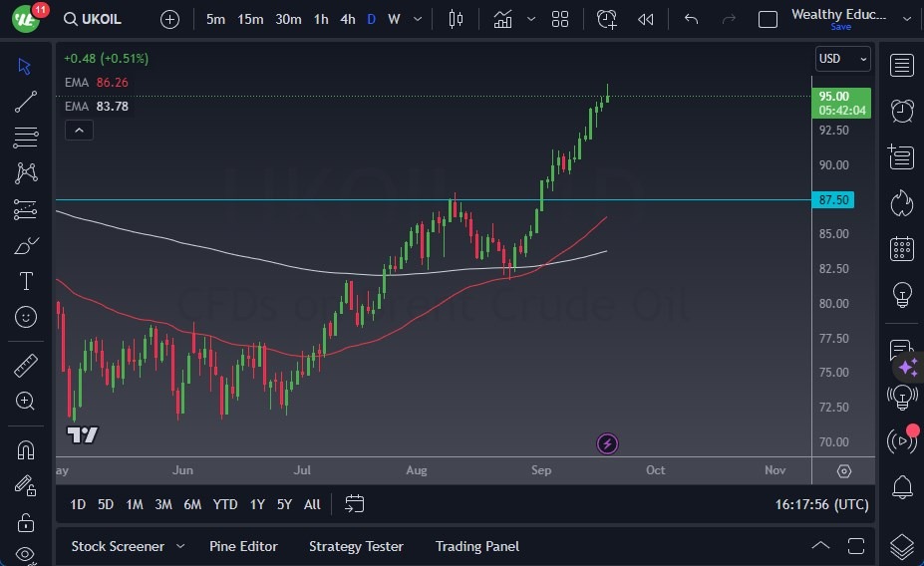This screenshot has height=566, width=924.
Task: Open the Pine Editor tab
Action: point(243,546)
